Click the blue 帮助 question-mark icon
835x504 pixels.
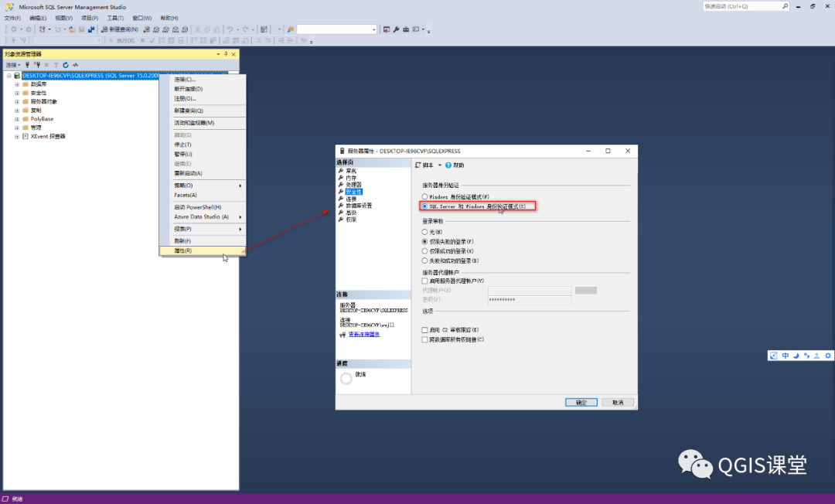[x=448, y=165]
